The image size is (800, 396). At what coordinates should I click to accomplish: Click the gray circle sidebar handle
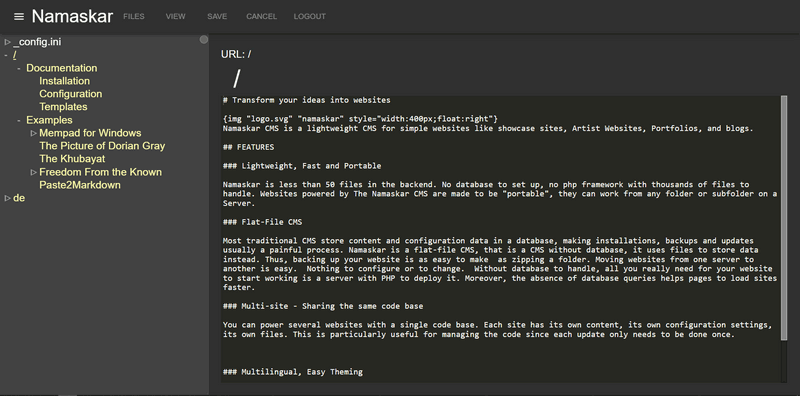coord(204,40)
